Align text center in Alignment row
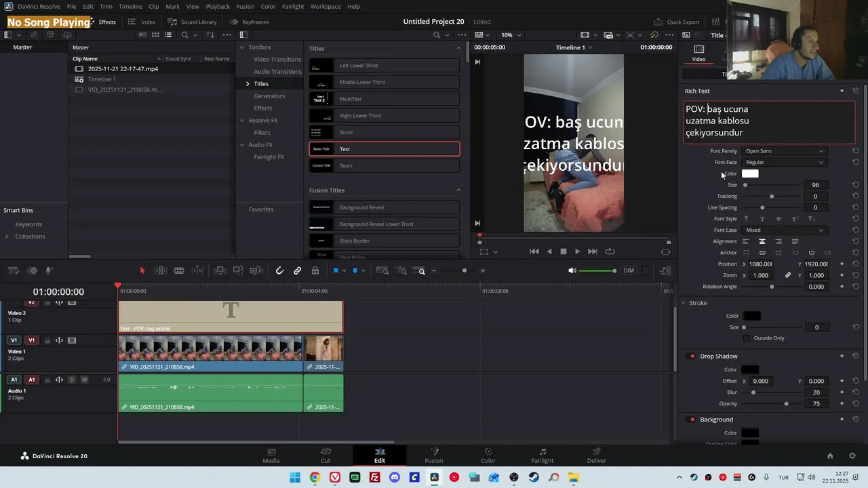The height and width of the screenshot is (488, 868). 762,242
